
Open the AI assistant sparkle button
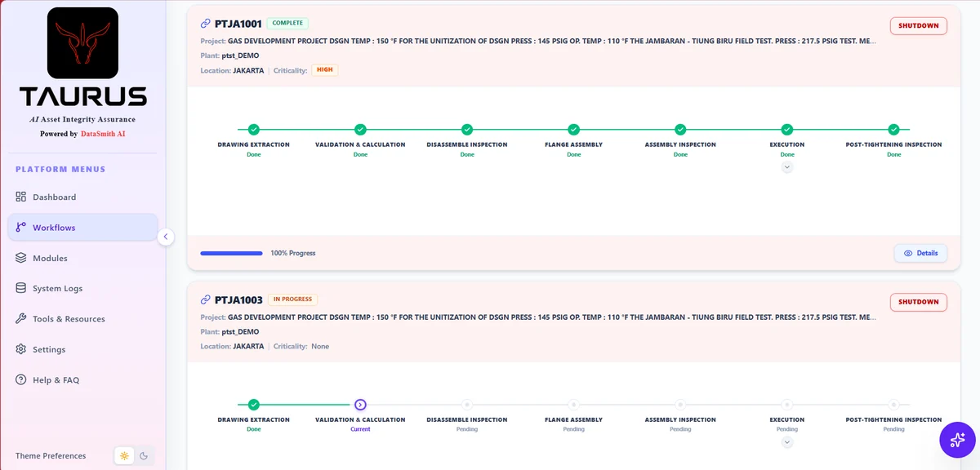pyautogui.click(x=957, y=440)
